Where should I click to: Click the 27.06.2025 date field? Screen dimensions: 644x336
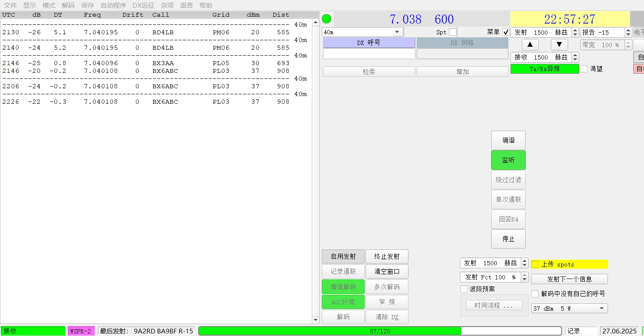[x=619, y=331]
